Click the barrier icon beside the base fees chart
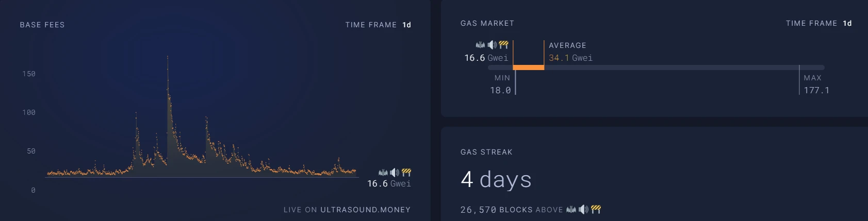 [x=406, y=173]
